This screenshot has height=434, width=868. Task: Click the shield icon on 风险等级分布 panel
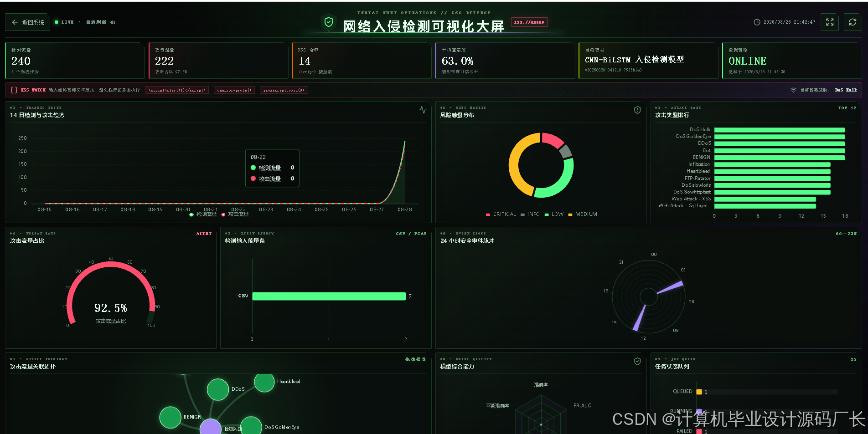click(637, 110)
